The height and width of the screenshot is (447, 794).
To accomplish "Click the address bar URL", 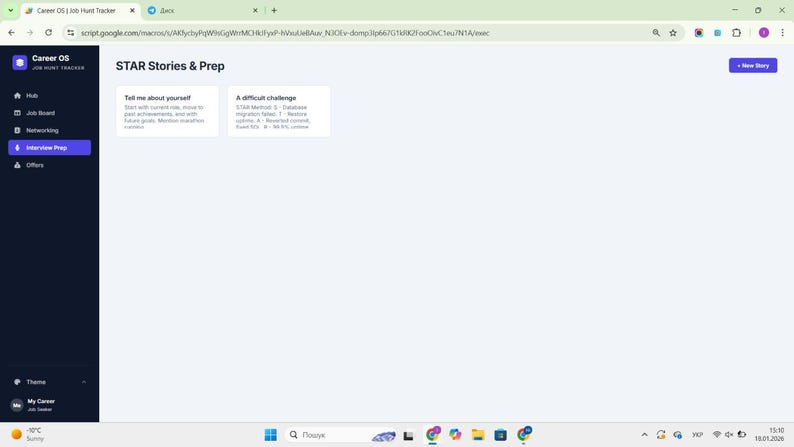I will point(285,33).
